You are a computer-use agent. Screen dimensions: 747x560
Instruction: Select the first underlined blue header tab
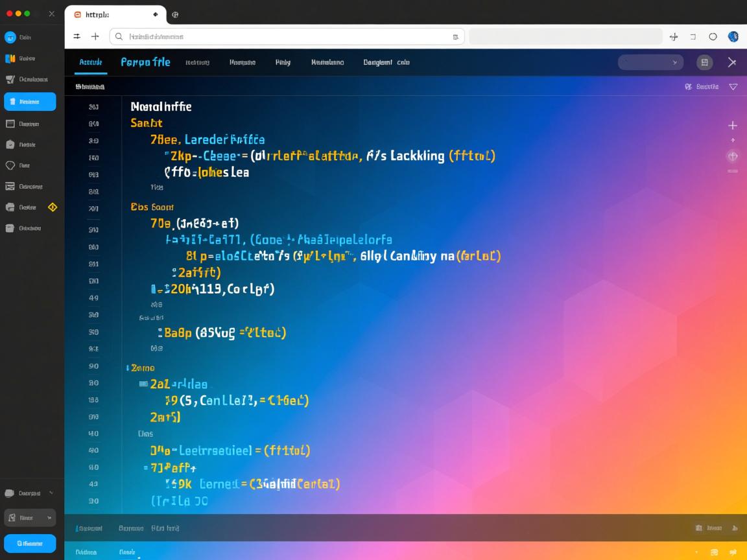(x=90, y=63)
